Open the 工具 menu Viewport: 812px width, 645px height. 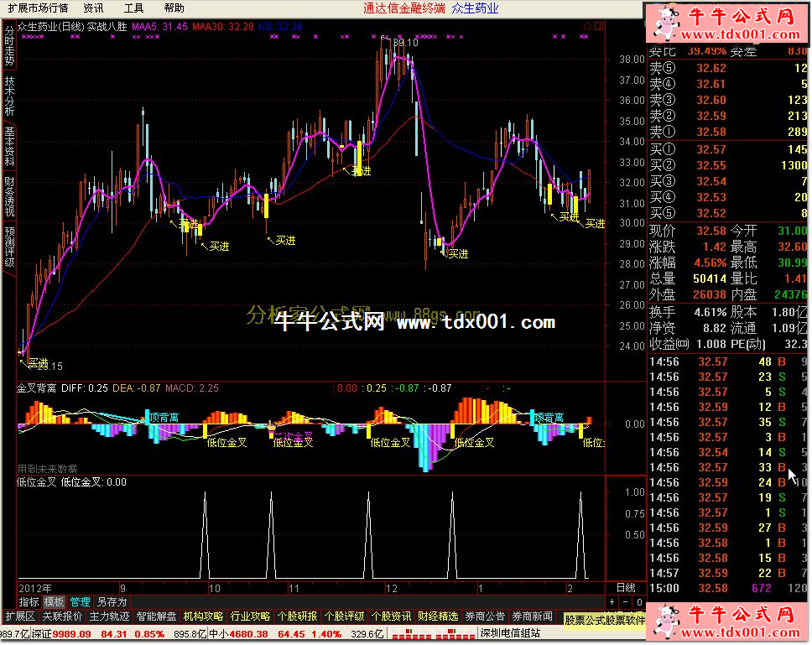click(133, 8)
